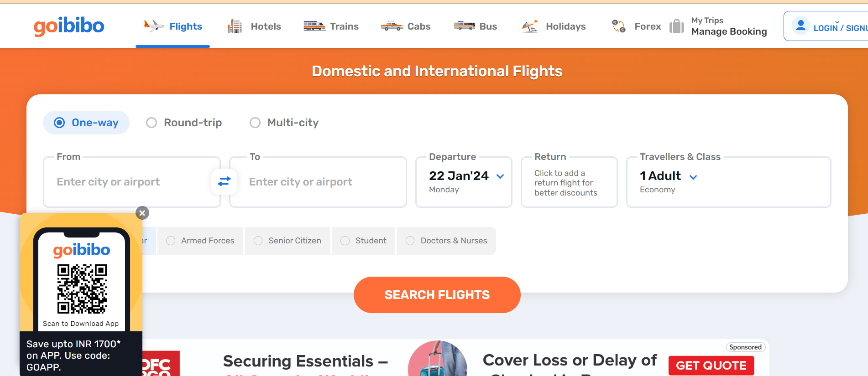
Task: Click the GET QUOTE button
Action: click(x=711, y=366)
